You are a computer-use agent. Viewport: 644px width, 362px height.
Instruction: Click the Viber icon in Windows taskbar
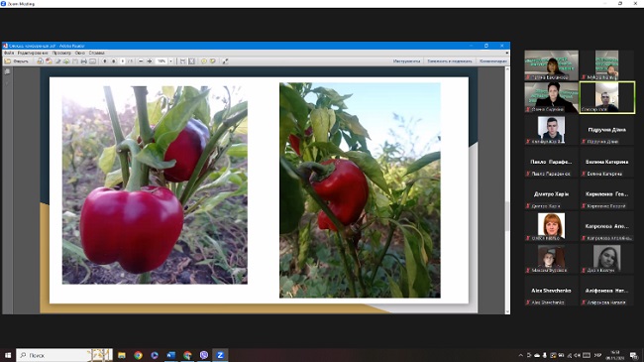pos(204,355)
